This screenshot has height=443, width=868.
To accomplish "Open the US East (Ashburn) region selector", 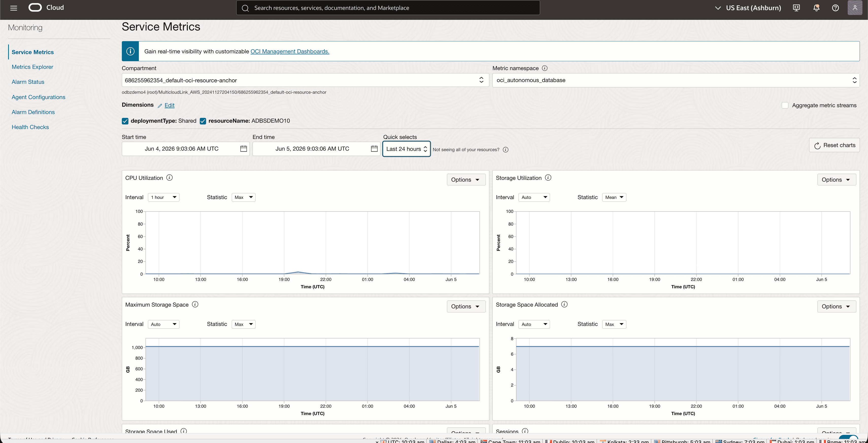I will tap(748, 8).
